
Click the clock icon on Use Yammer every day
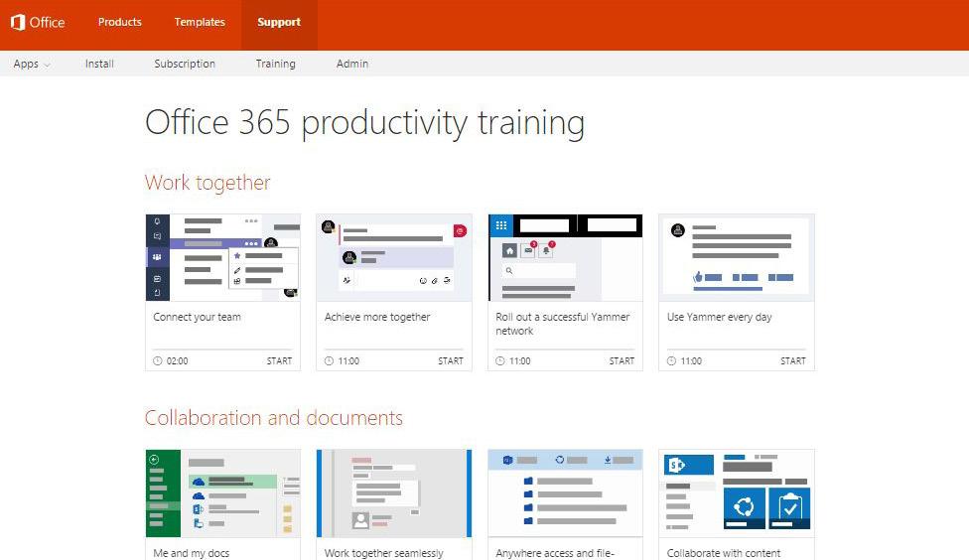(x=671, y=361)
